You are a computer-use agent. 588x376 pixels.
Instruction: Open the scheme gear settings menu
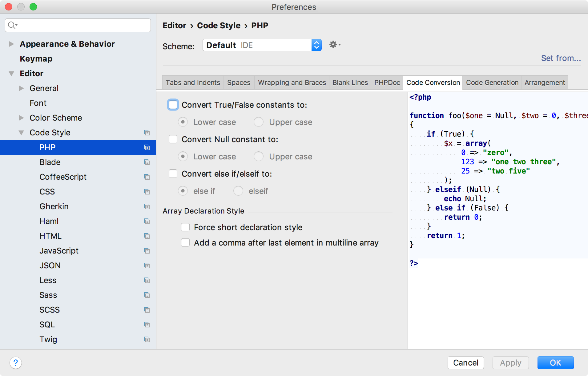[334, 45]
